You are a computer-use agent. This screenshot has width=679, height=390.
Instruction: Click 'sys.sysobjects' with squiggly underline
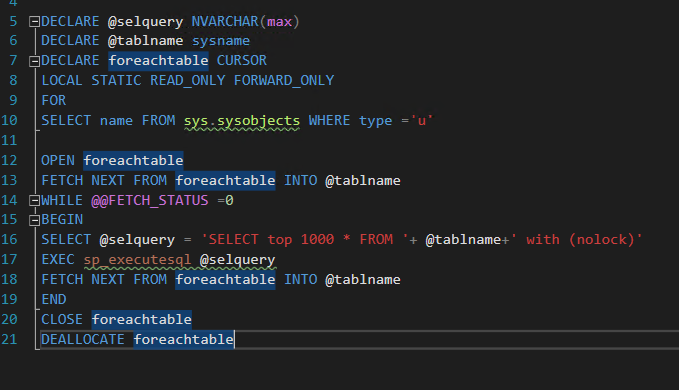242,121
